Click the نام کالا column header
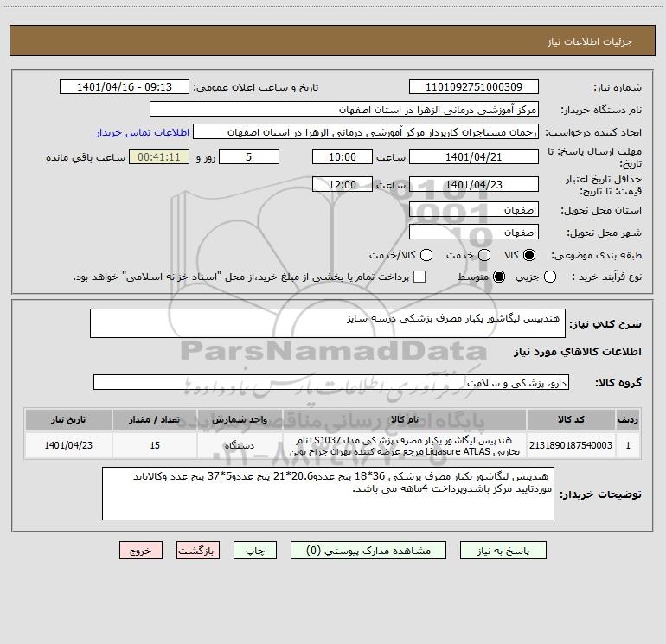This screenshot has width=666, height=644. [405, 420]
